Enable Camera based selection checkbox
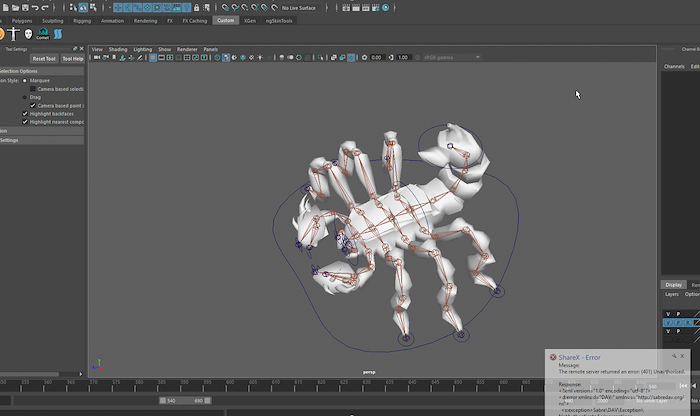Image resolution: width=700 pixels, height=416 pixels. [x=33, y=88]
